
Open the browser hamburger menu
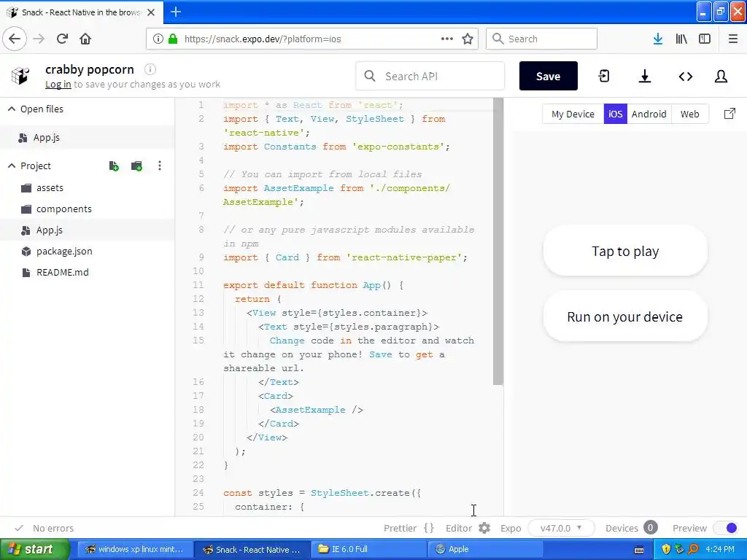pyautogui.click(x=733, y=39)
